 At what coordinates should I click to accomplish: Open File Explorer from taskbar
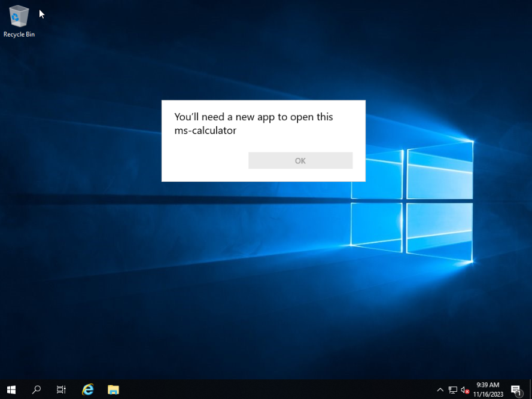pos(113,389)
